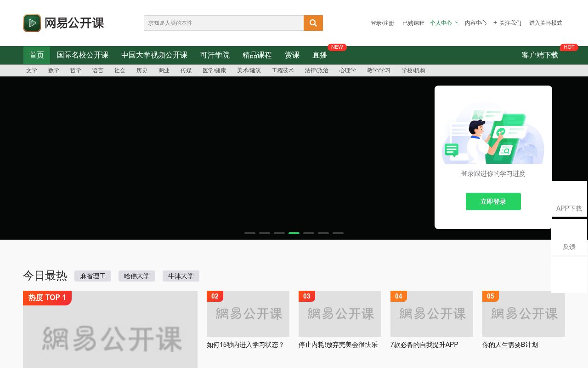Click 客户端下载 in nav bar
The height and width of the screenshot is (368, 588).
tap(540, 55)
